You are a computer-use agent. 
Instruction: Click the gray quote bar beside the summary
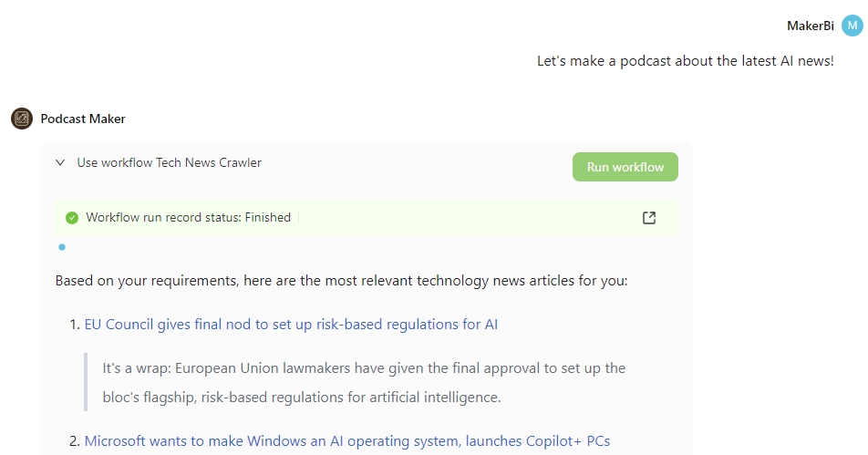point(87,383)
